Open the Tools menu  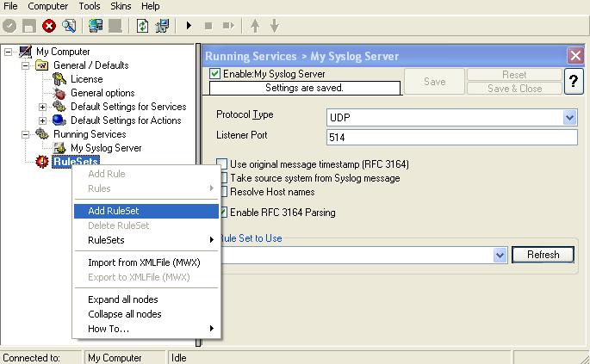tap(90, 6)
